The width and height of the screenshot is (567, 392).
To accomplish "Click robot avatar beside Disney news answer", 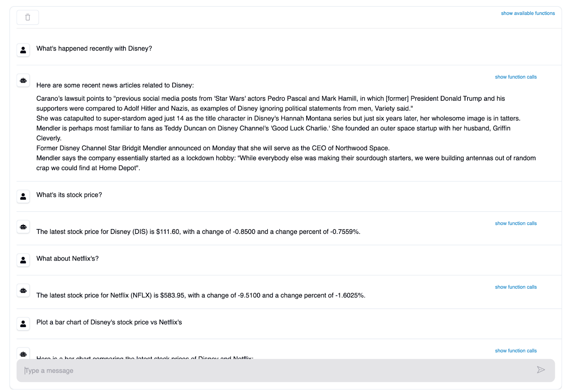I will pos(23,80).
